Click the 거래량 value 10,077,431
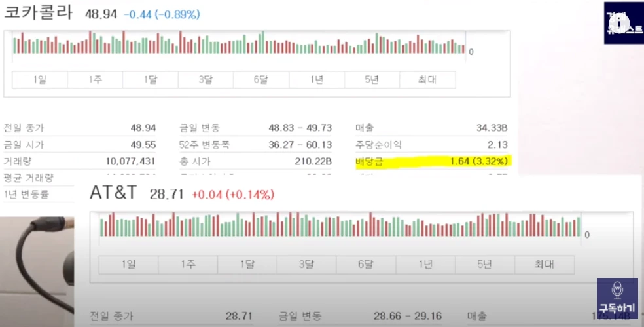This screenshot has width=644, height=327. click(131, 161)
